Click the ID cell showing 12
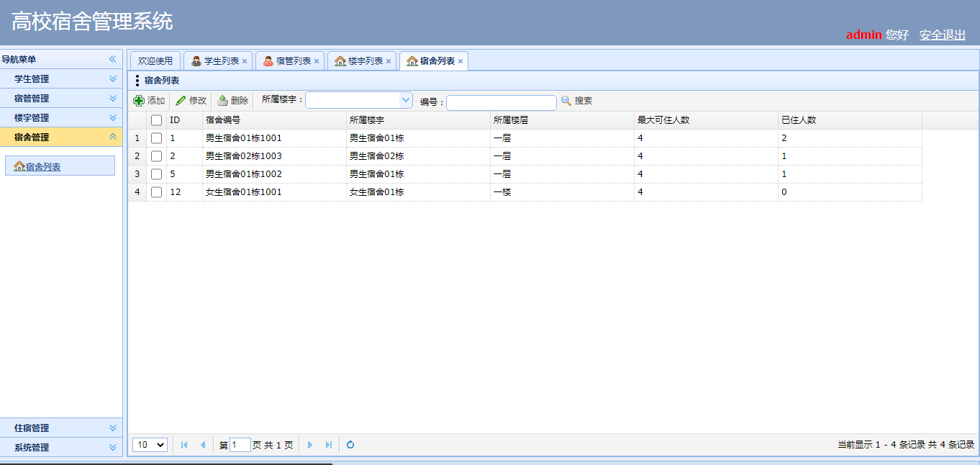980x465 pixels. (184, 192)
